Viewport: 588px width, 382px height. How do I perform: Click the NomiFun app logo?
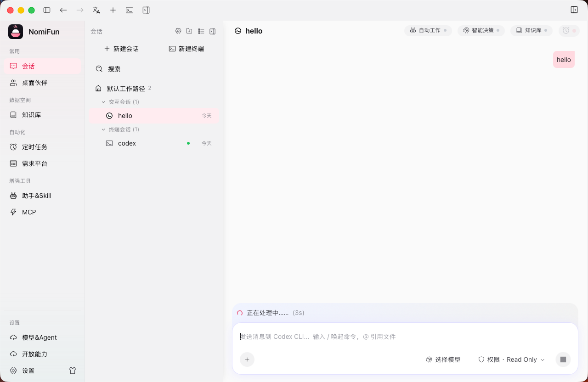16,32
